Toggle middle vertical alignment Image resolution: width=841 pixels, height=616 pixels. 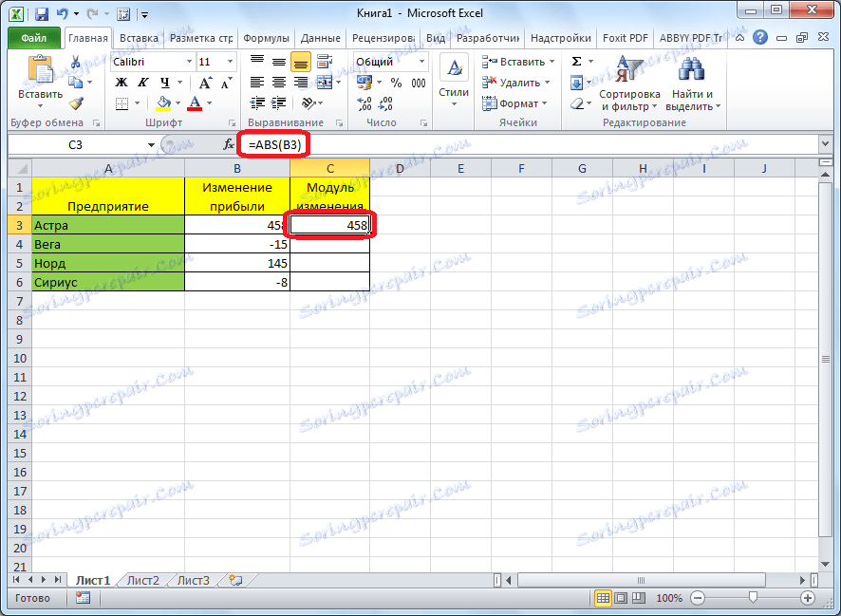point(279,63)
